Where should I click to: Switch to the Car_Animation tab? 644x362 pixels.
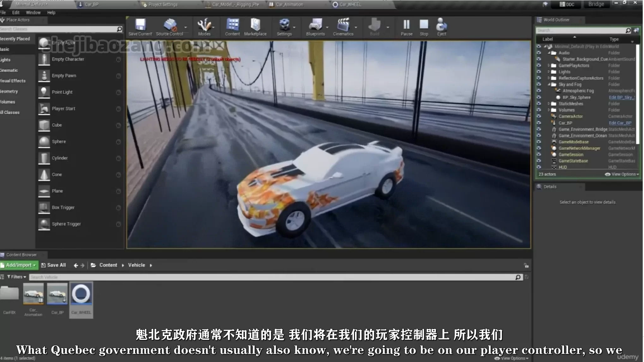click(x=289, y=4)
